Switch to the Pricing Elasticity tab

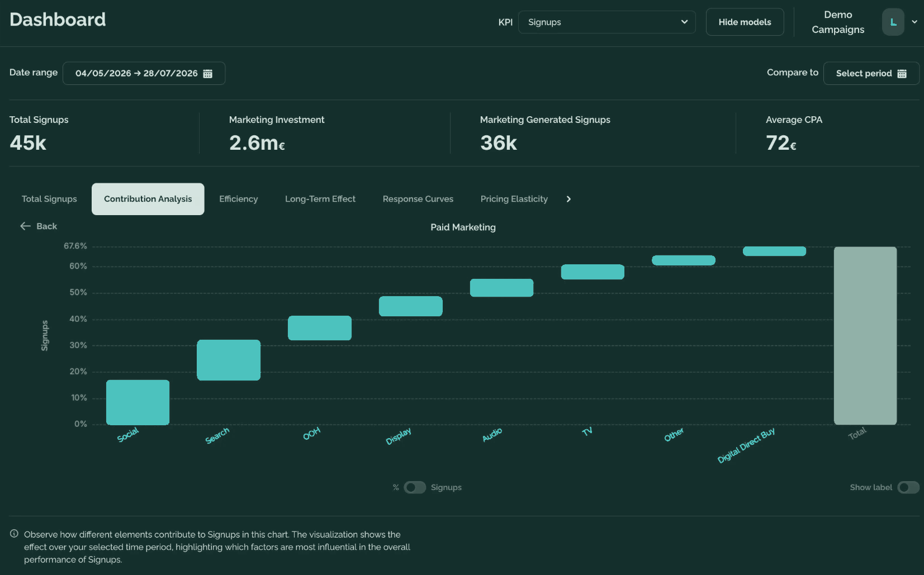coord(514,199)
